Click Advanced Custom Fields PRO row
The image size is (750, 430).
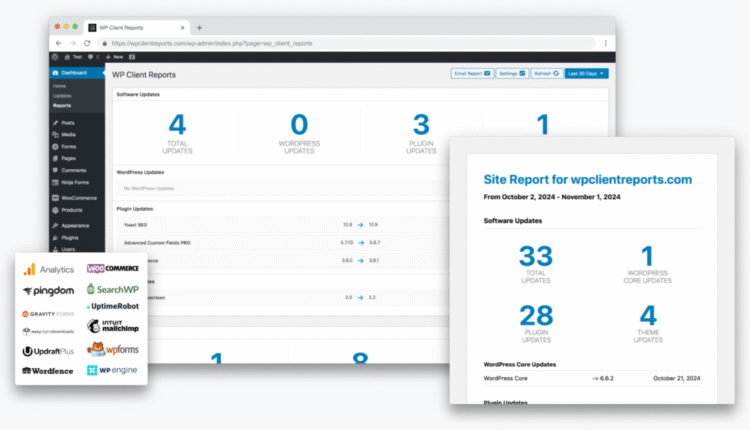283,243
